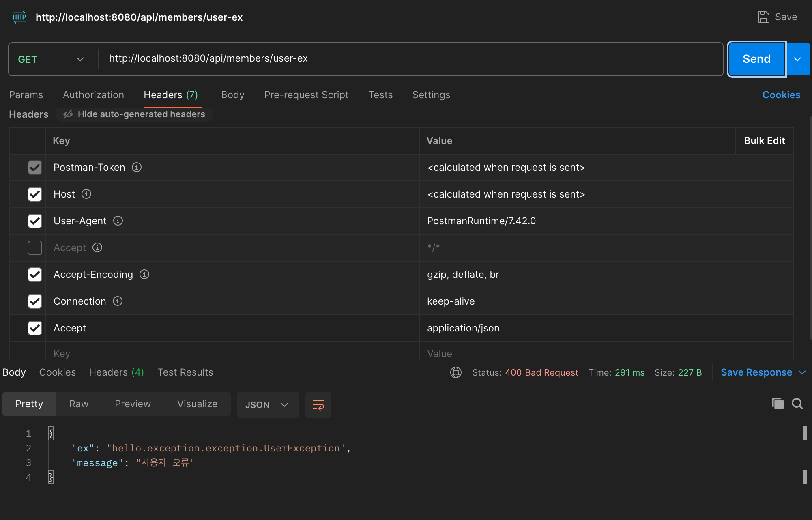Open the Cookies link

coord(781,95)
